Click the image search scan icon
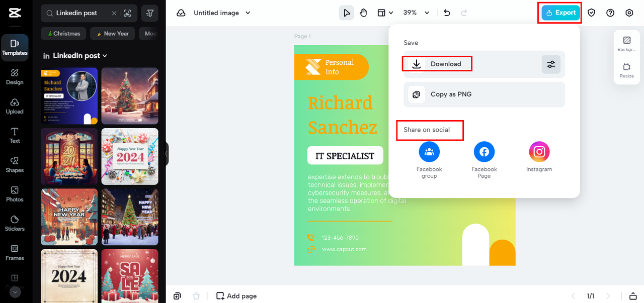Viewport: 644px width, 303px height. [127, 13]
